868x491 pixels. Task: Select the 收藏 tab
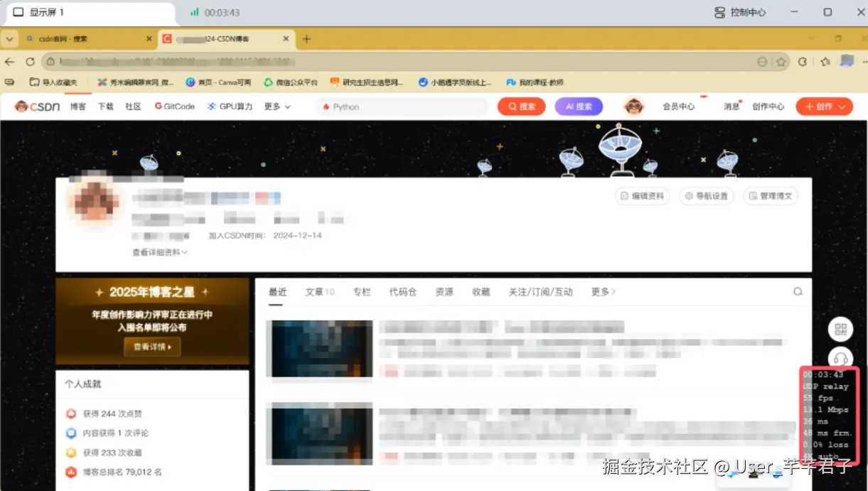pos(481,291)
